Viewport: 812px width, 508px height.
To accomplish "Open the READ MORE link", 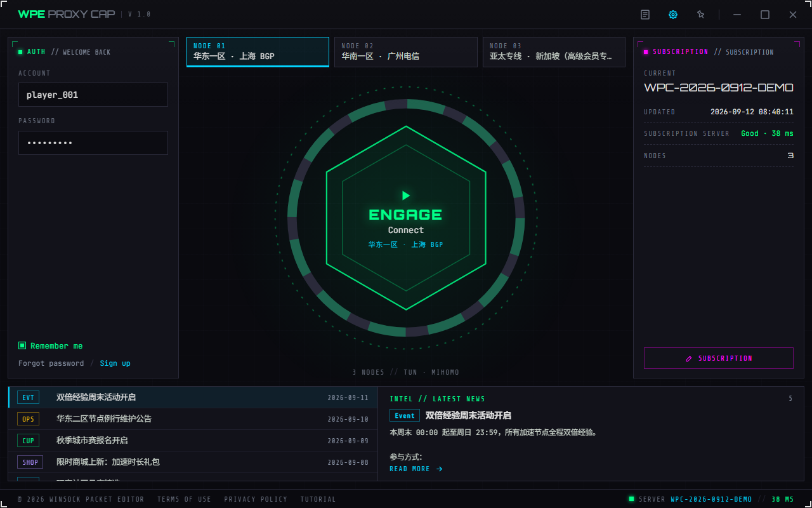I will (416, 469).
